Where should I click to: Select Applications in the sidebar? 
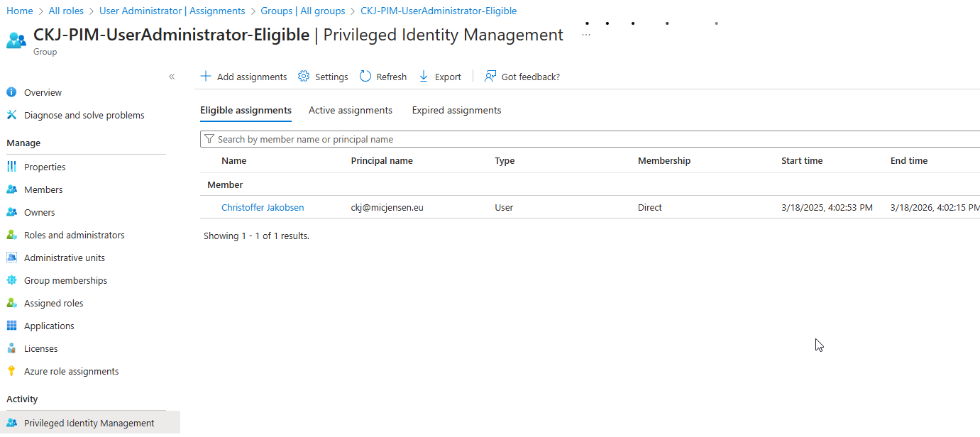[x=48, y=325]
